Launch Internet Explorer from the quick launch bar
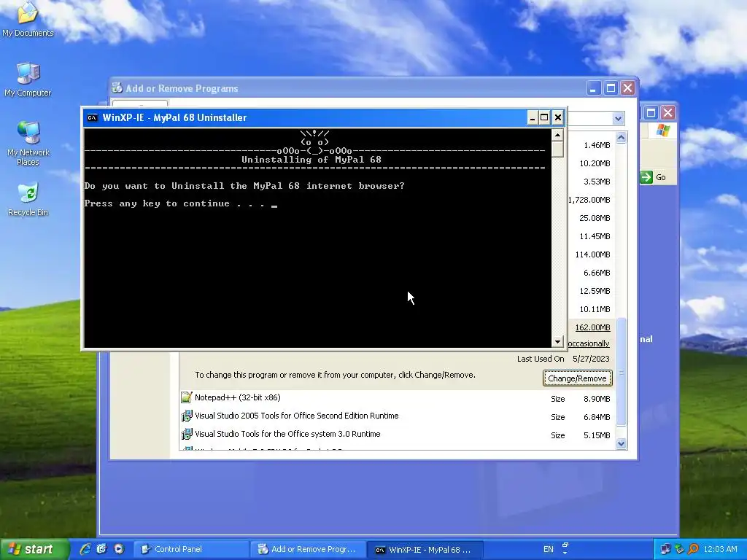This screenshot has height=560, width=747. (85, 549)
